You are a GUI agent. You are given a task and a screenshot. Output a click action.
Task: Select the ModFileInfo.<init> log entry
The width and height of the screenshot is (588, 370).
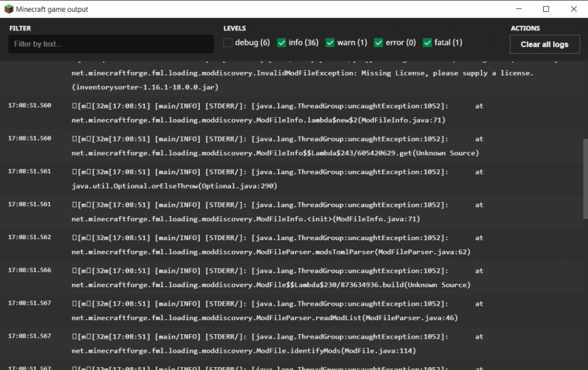[245, 218]
